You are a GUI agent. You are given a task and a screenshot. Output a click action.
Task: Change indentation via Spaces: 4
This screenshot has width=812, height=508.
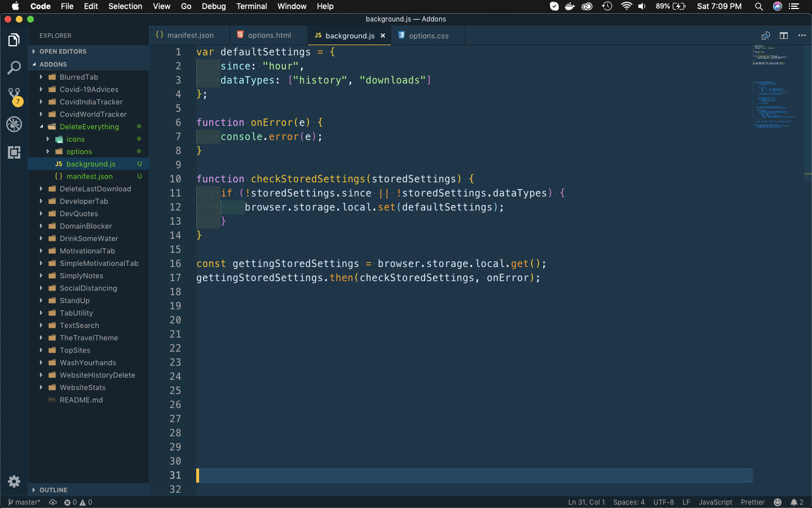click(x=629, y=502)
